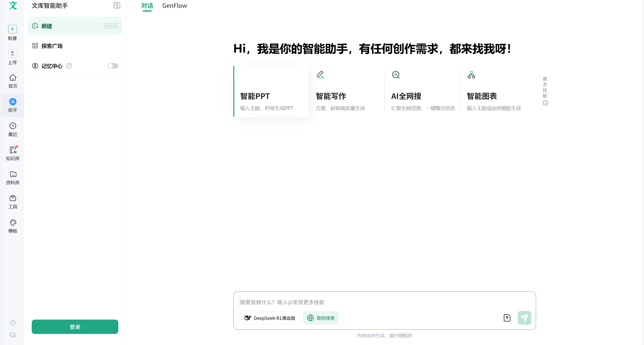The image size is (644, 345).
Task: Open Knowledge base (知识库) icon
Action: point(13,150)
